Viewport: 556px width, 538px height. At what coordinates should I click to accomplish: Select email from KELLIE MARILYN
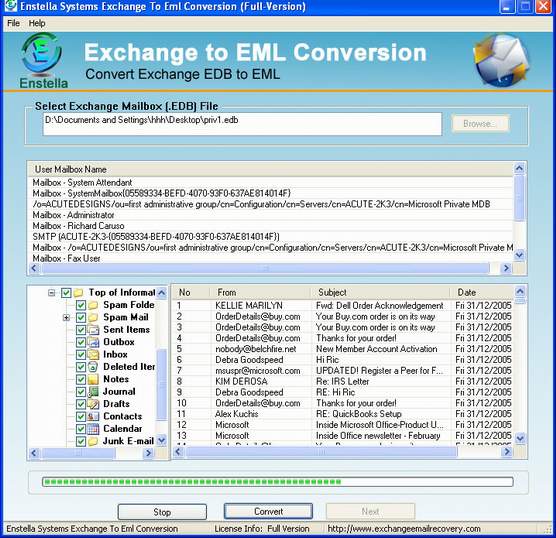click(x=343, y=305)
